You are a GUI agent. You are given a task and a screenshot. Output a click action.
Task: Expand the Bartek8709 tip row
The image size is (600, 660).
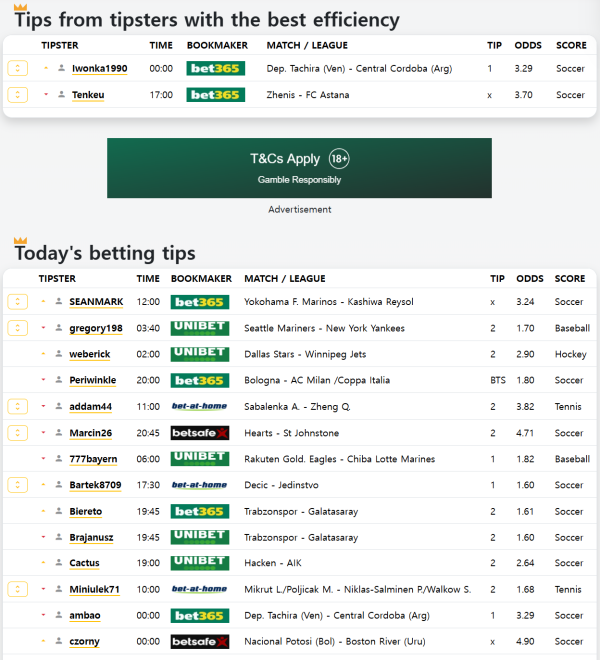(17, 485)
